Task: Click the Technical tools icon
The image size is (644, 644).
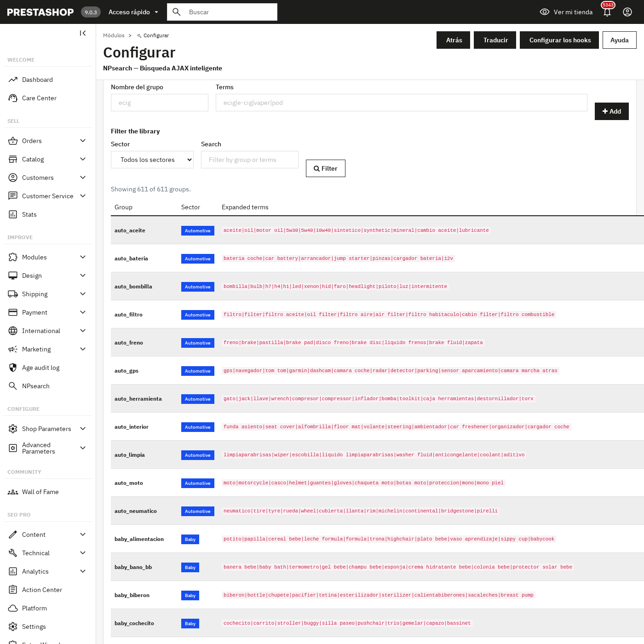Action: [13, 553]
